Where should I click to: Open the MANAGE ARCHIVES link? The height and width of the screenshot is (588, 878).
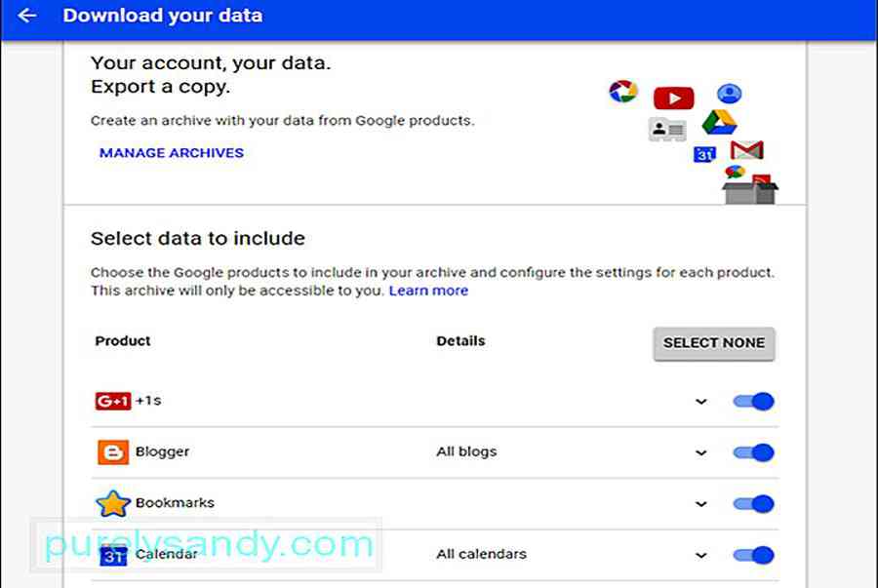(x=172, y=153)
